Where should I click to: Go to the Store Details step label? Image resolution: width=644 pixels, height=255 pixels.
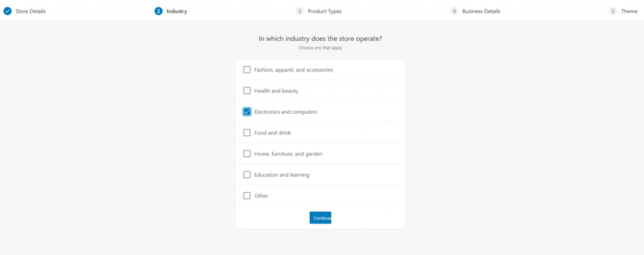(30, 11)
